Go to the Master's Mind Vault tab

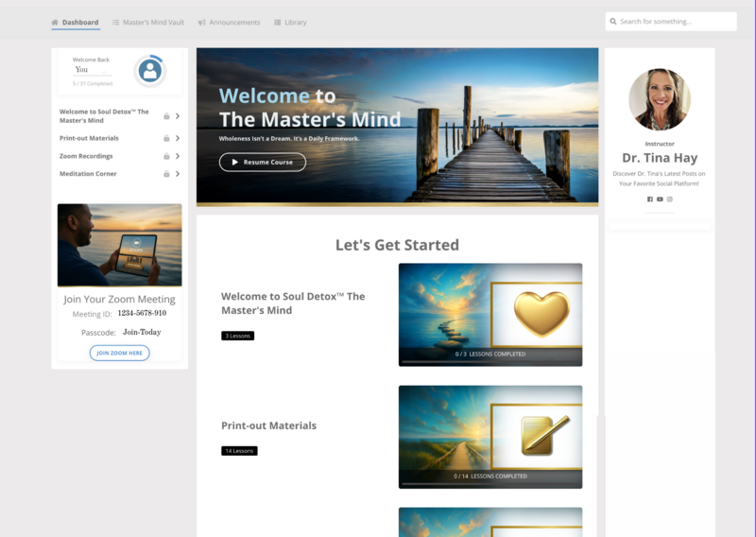coord(147,22)
